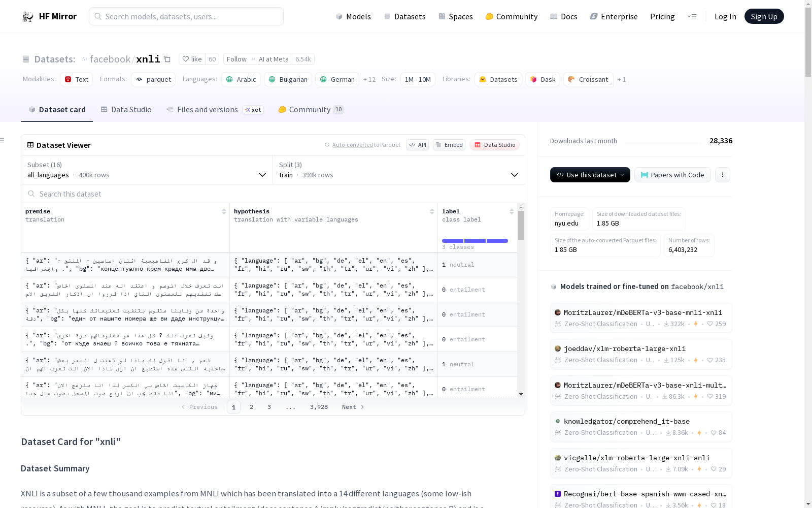812x508 pixels.
Task: Click the 1M - 10M size tag
Action: (x=418, y=79)
